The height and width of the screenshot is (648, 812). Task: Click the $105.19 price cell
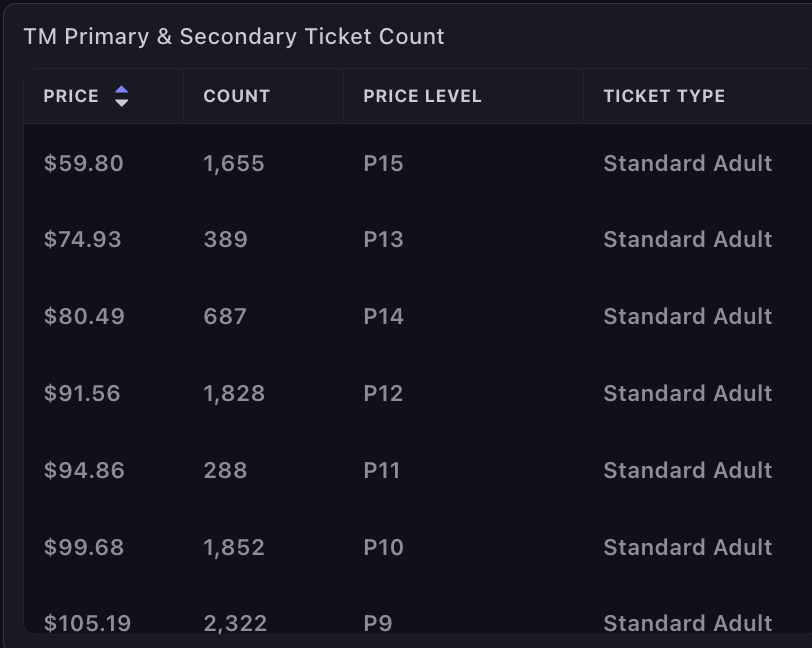(87, 623)
